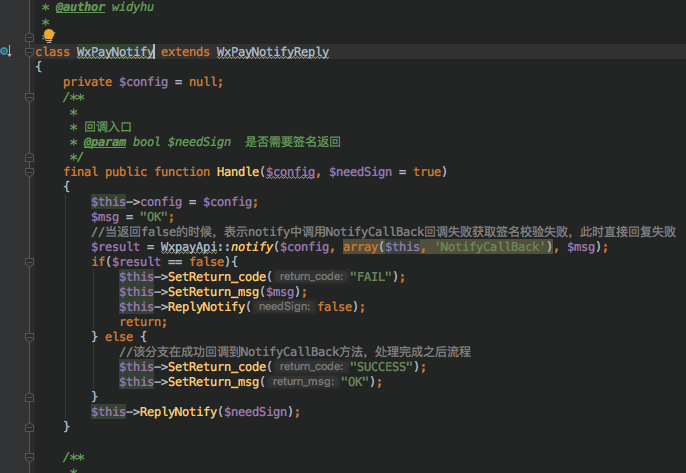Click the return; statement
Screen dimensions: 686x473
pos(143,322)
